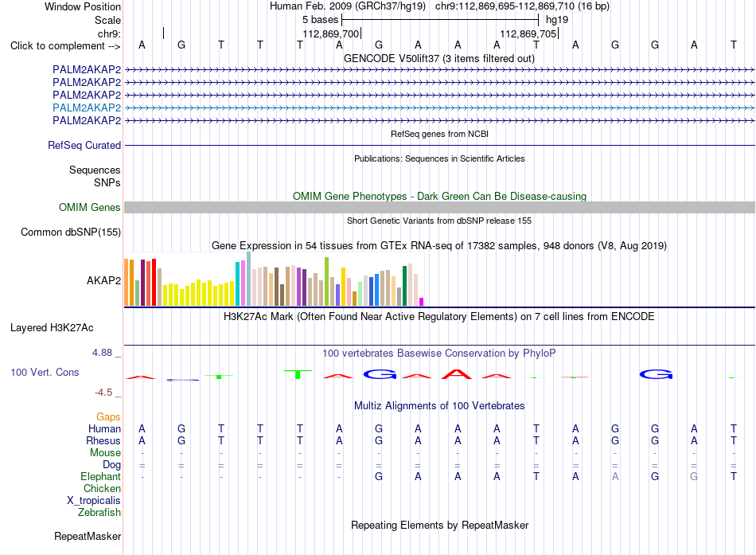Click the PhyloP Basewise Conservation title
Viewport: 756px width, 555px height.
pyautogui.click(x=439, y=354)
